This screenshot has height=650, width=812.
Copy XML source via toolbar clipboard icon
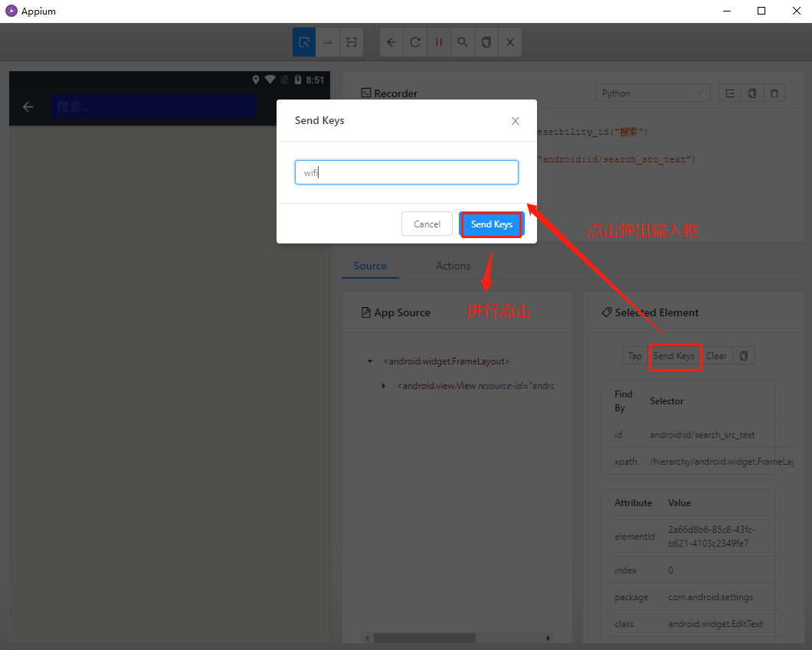[x=486, y=42]
